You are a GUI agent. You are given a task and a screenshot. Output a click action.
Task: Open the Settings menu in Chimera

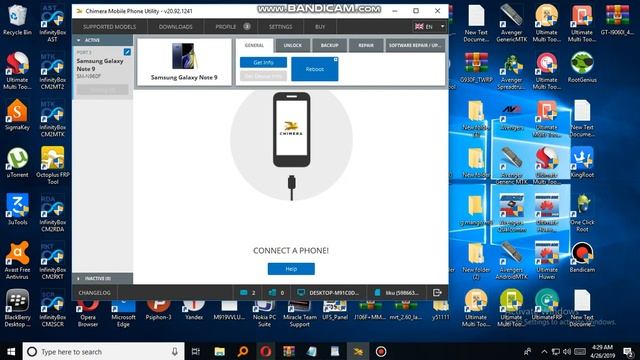(x=280, y=27)
